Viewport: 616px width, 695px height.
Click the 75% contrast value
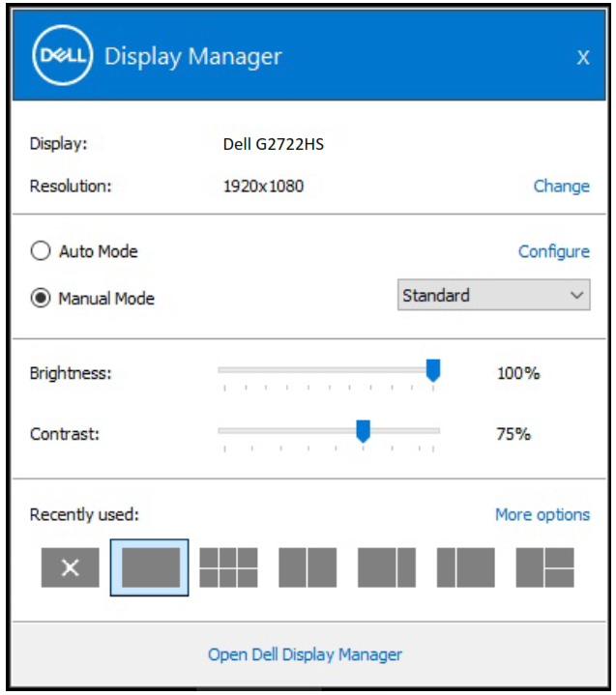(513, 434)
